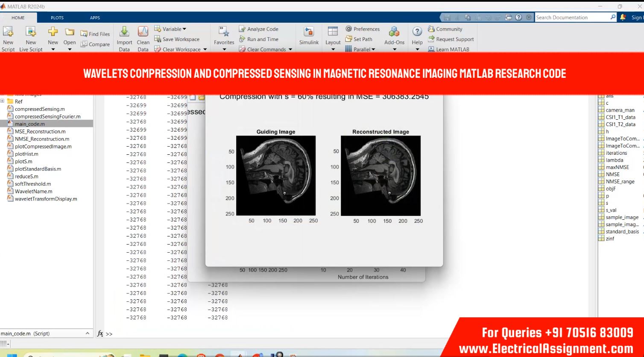This screenshot has height=357, width=644.
Task: Click the New Live Script icon
Action: point(31,32)
